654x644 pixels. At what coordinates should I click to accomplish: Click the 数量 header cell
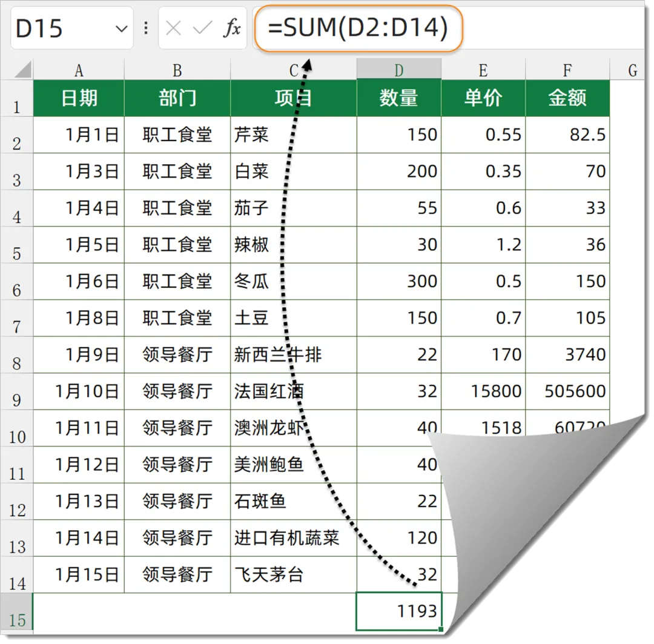coord(398,98)
